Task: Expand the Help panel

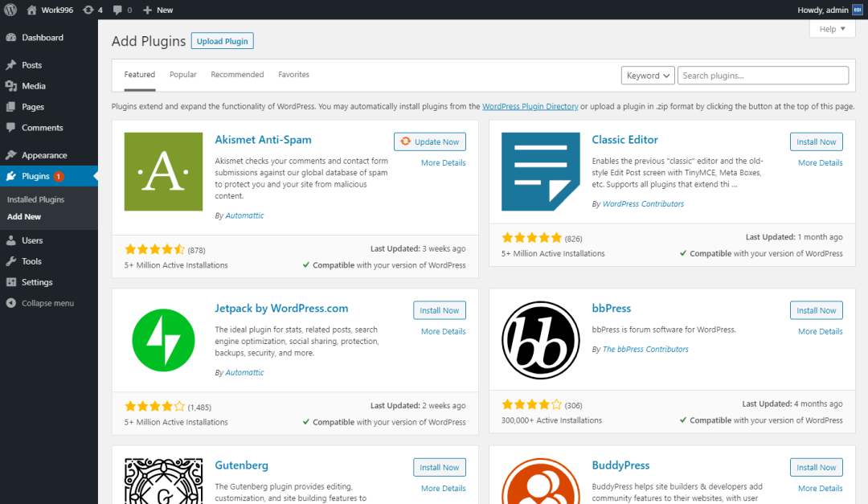Action: [x=832, y=29]
